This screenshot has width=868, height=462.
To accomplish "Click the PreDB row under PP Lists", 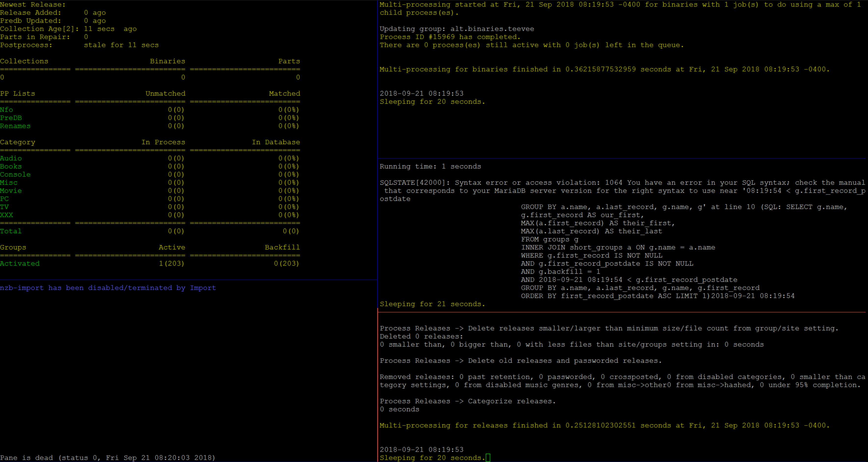I will click(11, 117).
